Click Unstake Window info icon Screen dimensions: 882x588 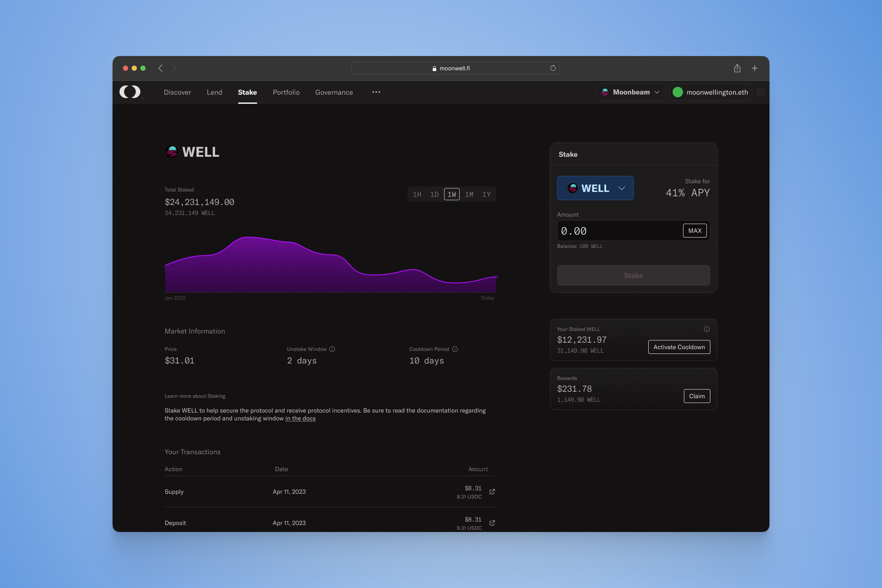[x=332, y=349]
